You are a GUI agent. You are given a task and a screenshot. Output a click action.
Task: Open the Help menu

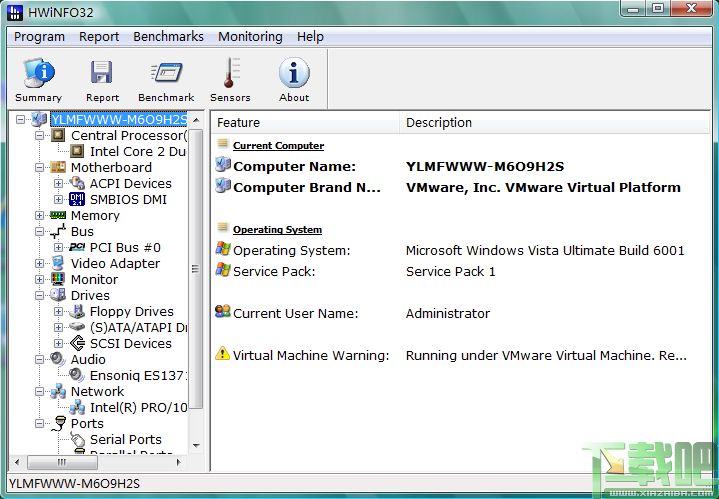click(x=310, y=37)
